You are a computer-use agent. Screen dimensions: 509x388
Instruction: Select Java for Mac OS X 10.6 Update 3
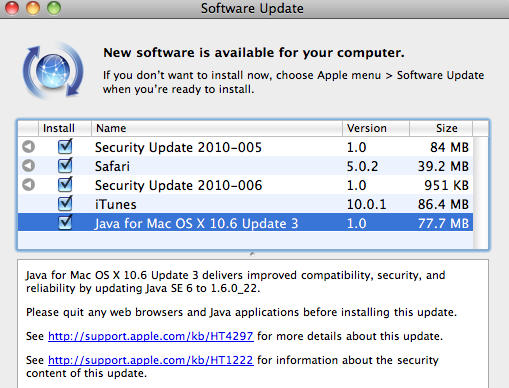245,223
